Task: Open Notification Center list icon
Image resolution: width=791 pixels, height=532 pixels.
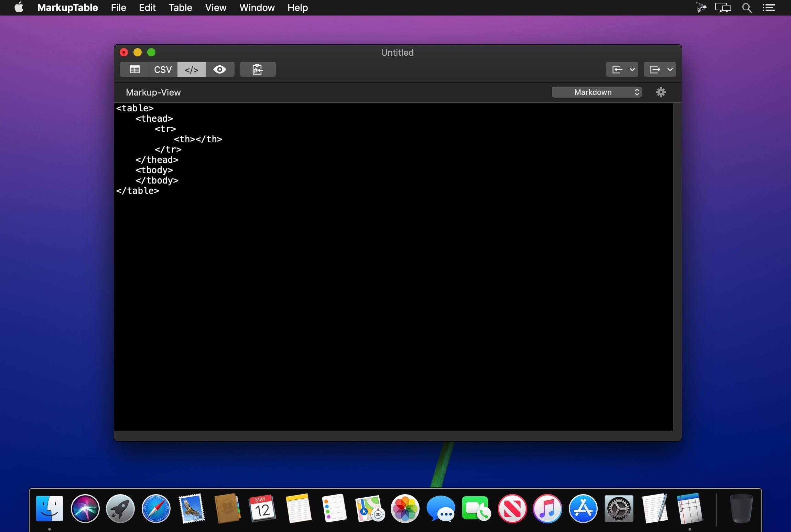Action: 769,8
